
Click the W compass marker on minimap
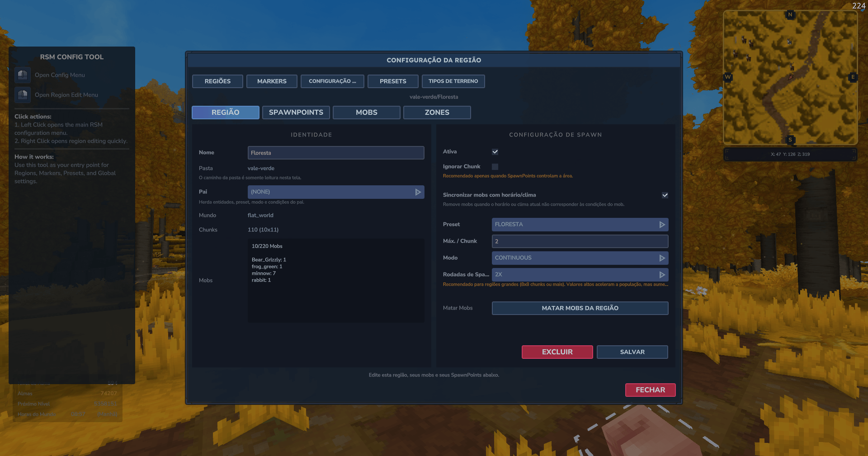point(728,77)
